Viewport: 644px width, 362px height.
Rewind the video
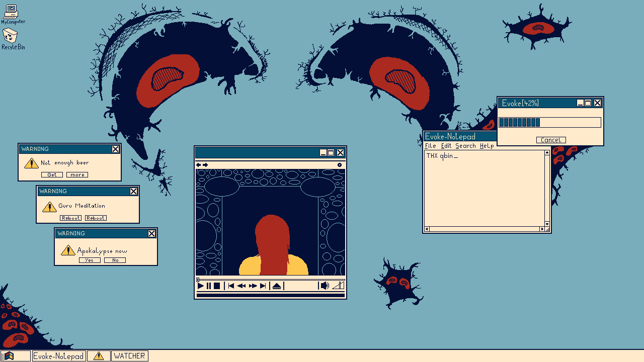(242, 286)
